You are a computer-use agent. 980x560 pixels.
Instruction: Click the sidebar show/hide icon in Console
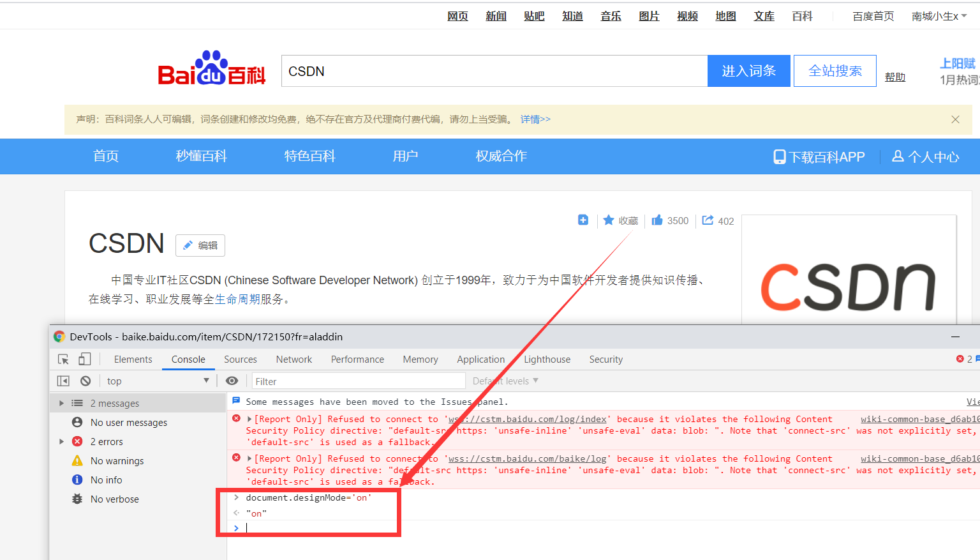coord(63,381)
